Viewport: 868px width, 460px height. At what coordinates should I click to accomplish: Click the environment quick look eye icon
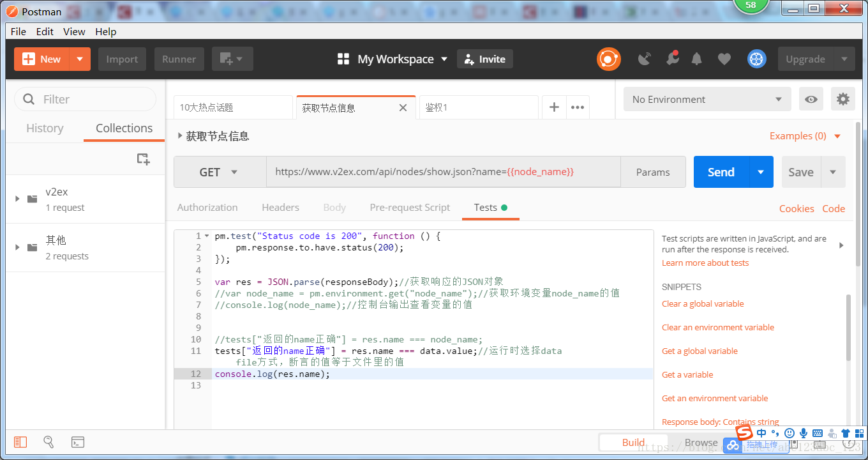pyautogui.click(x=811, y=99)
